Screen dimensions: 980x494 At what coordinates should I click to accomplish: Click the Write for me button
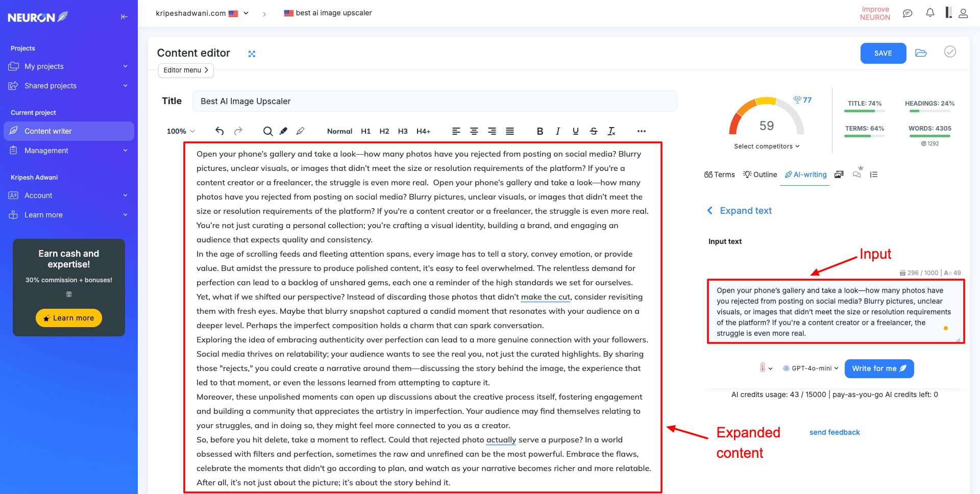(x=879, y=368)
